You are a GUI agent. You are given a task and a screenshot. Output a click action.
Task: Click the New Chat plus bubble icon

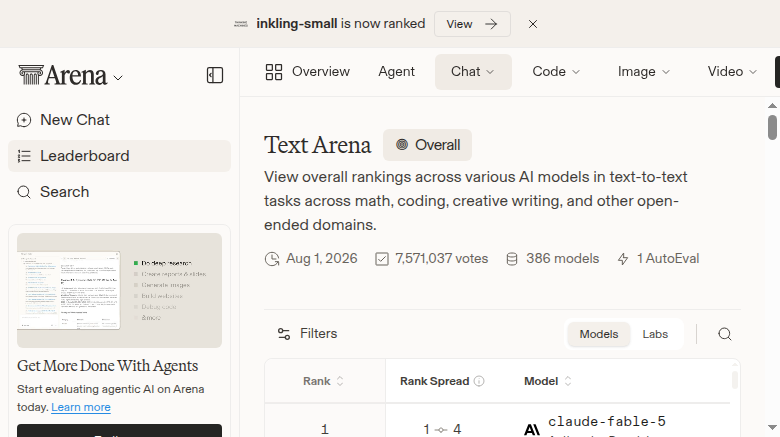(x=24, y=120)
